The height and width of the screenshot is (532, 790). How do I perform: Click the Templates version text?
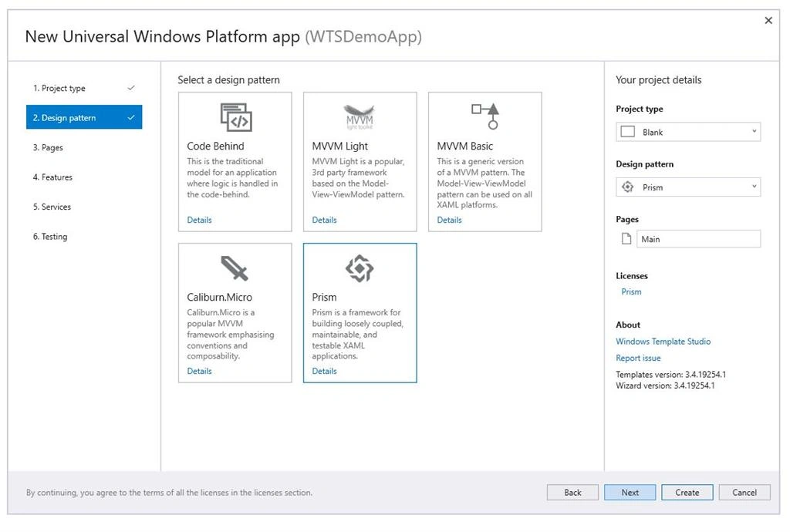(670, 375)
